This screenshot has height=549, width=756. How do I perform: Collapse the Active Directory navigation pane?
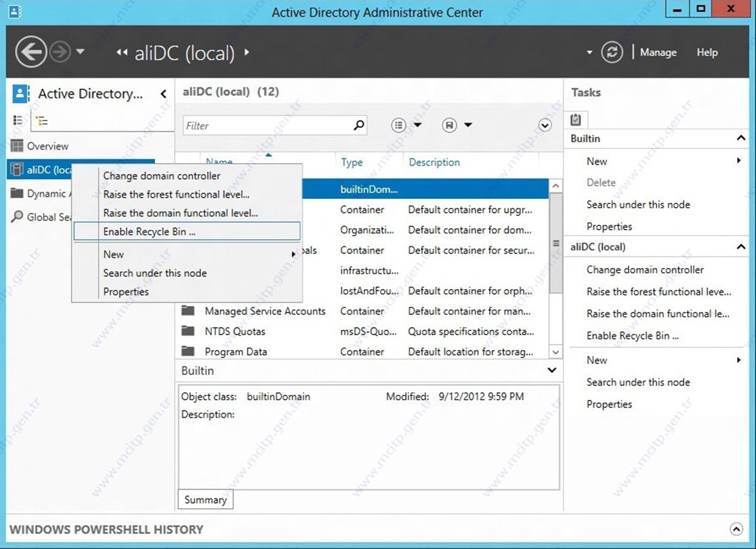click(x=163, y=93)
